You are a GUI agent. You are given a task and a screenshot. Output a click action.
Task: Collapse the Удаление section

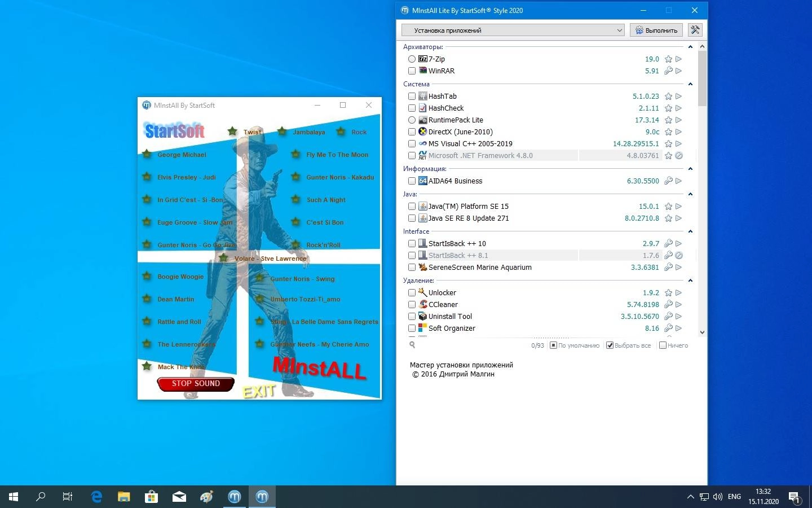(x=690, y=281)
